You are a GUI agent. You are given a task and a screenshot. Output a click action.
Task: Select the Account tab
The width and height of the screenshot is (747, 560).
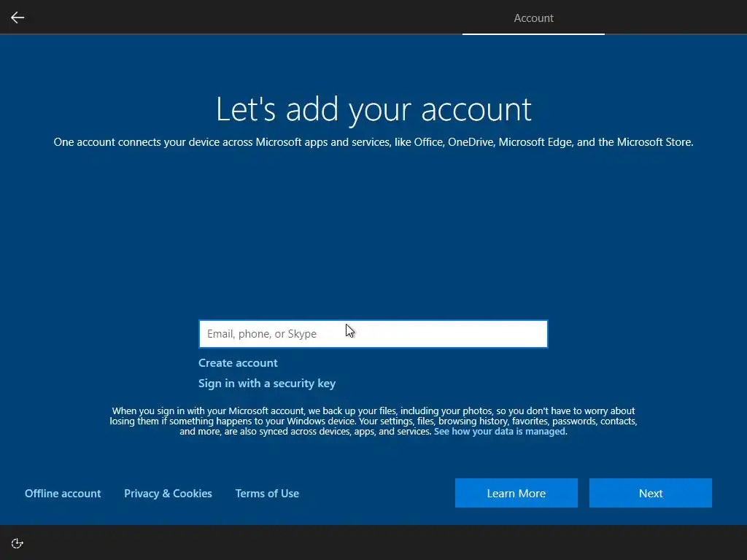(x=533, y=18)
